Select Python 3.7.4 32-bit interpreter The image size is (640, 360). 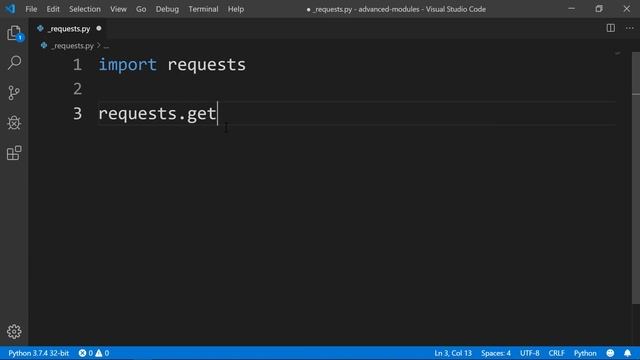tap(38, 353)
